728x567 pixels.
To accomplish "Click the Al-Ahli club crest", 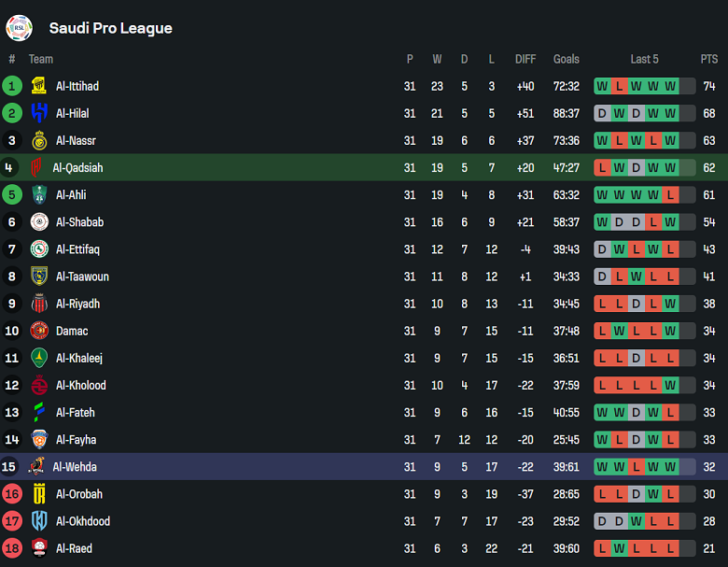I will [39, 194].
